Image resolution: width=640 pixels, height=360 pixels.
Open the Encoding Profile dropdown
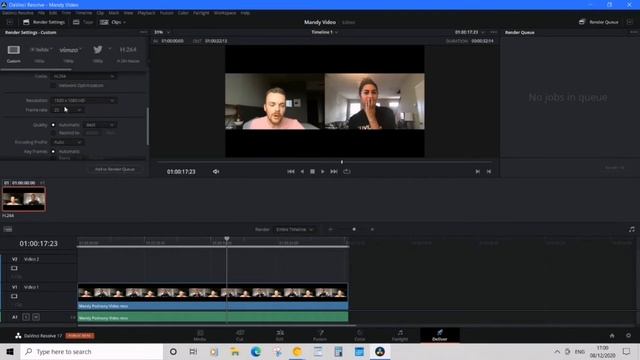[67, 142]
